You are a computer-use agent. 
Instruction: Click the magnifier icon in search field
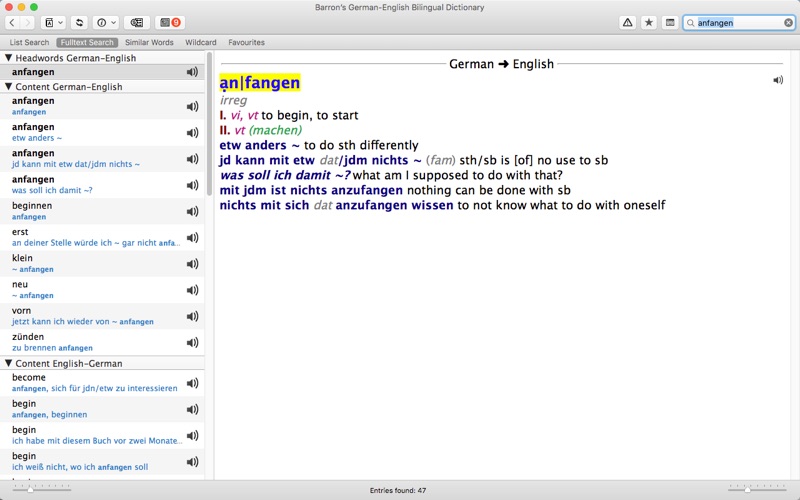pos(690,23)
